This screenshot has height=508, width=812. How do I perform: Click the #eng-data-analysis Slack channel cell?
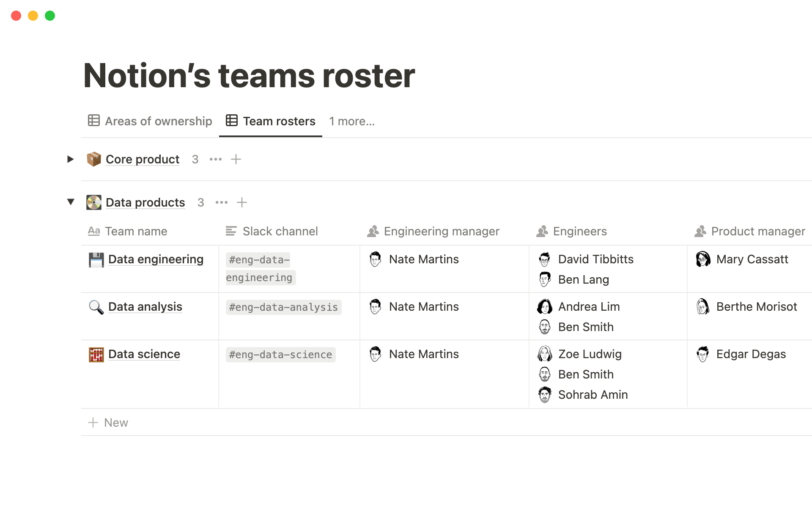point(283,307)
